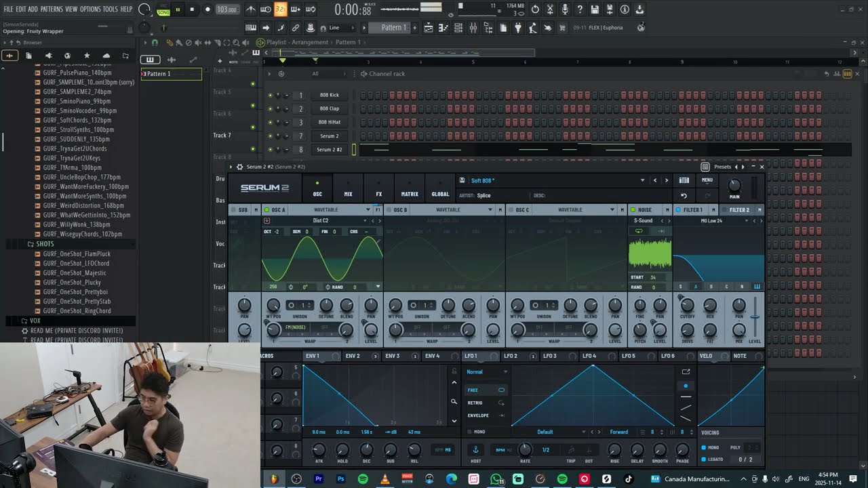Select the LFO ENVELOPE mode button
Viewport: 868px width, 488px height.
coord(486,415)
